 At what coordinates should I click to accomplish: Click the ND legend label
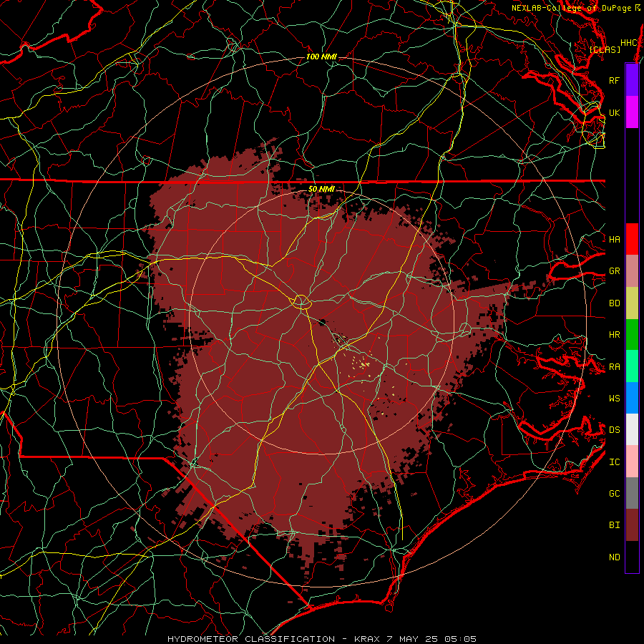614,557
